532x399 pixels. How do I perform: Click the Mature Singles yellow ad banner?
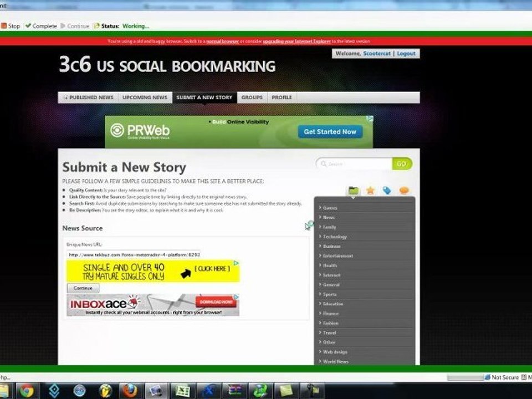click(153, 272)
